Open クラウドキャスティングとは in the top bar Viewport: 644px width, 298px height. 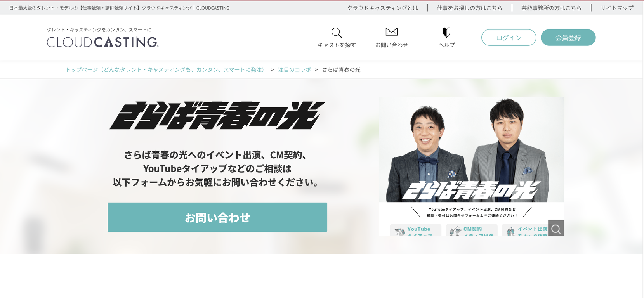click(x=382, y=8)
